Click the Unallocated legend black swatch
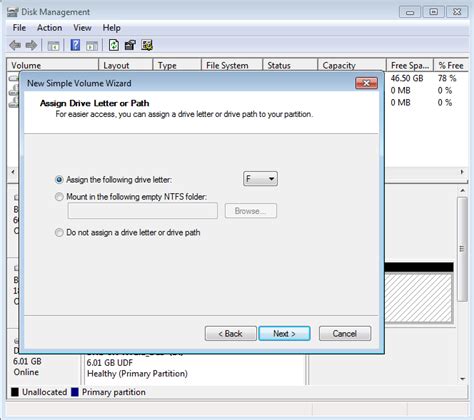The image size is (474, 420). click(x=15, y=392)
